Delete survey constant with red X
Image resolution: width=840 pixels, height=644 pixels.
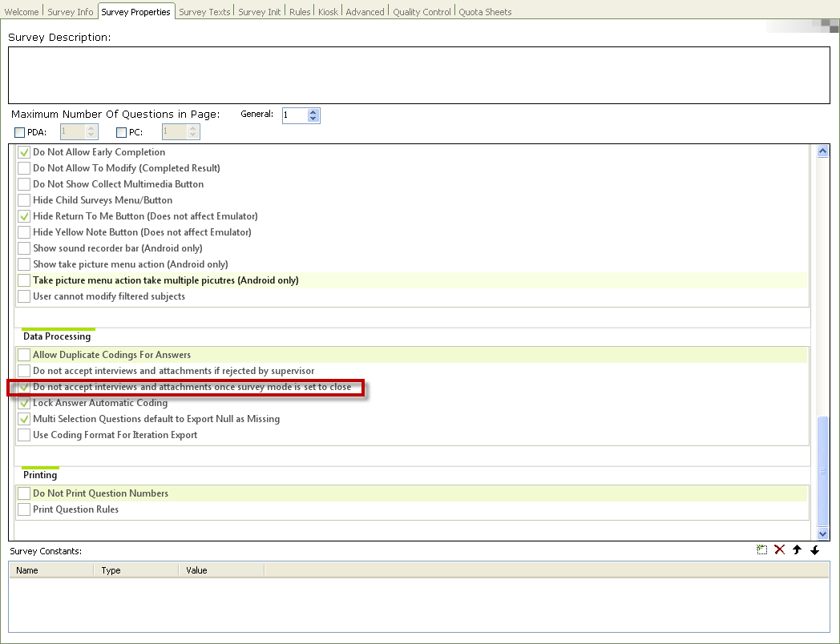779,549
